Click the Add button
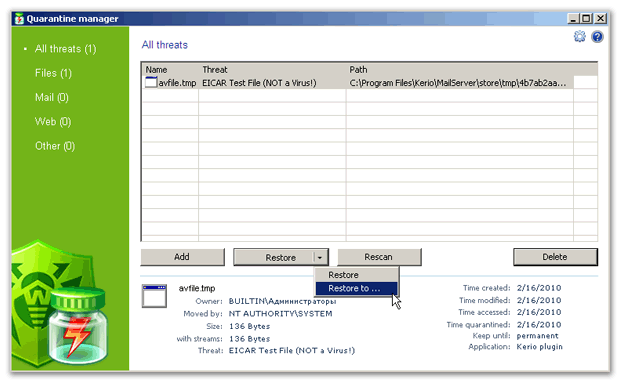 pyautogui.click(x=182, y=257)
